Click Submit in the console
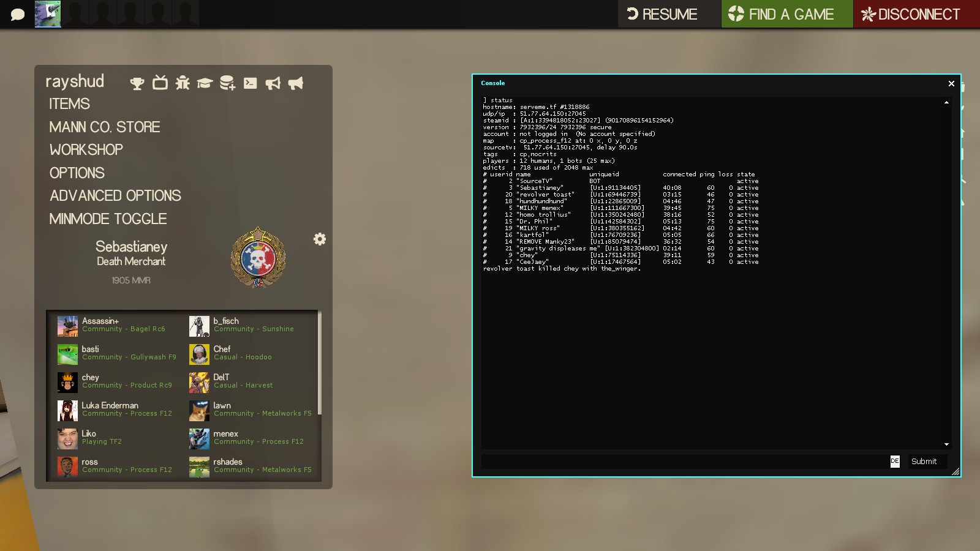This screenshot has height=551, width=980. pyautogui.click(x=924, y=462)
